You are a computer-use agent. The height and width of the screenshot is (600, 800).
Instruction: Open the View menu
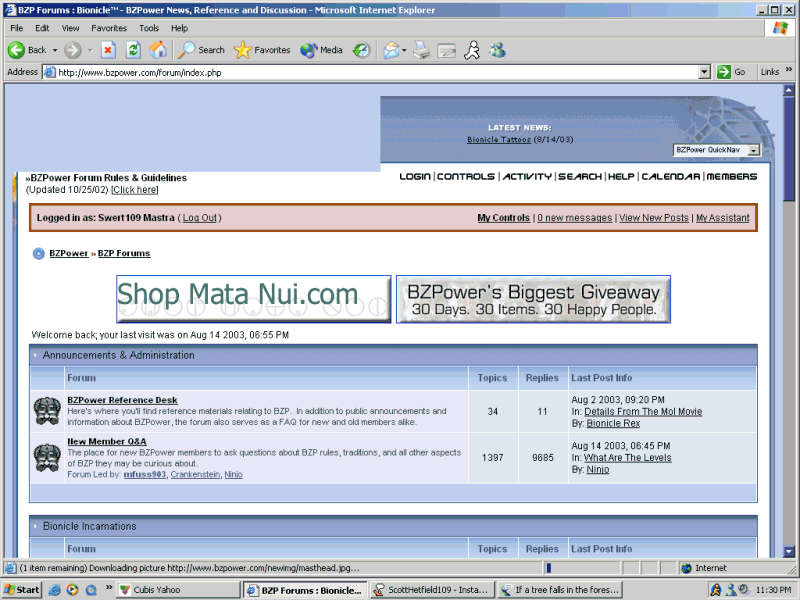point(70,28)
